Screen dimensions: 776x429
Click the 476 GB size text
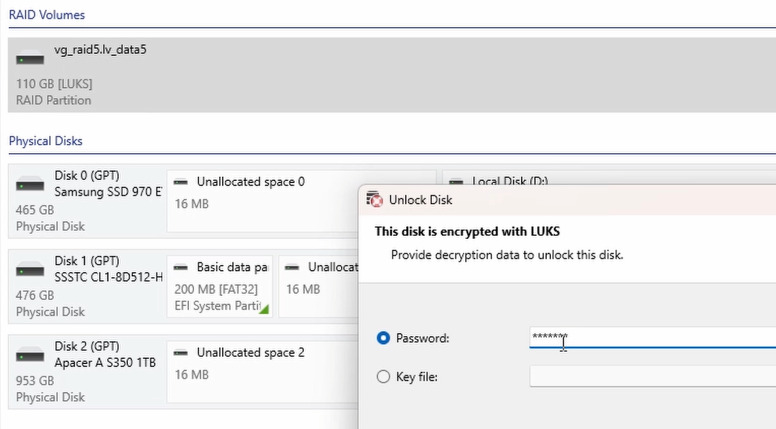pos(35,295)
